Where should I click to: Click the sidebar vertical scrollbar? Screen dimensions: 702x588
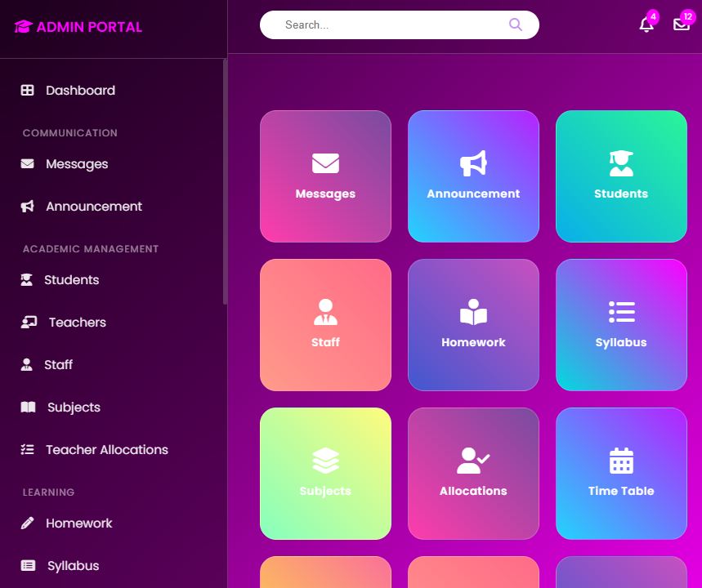coord(226,182)
